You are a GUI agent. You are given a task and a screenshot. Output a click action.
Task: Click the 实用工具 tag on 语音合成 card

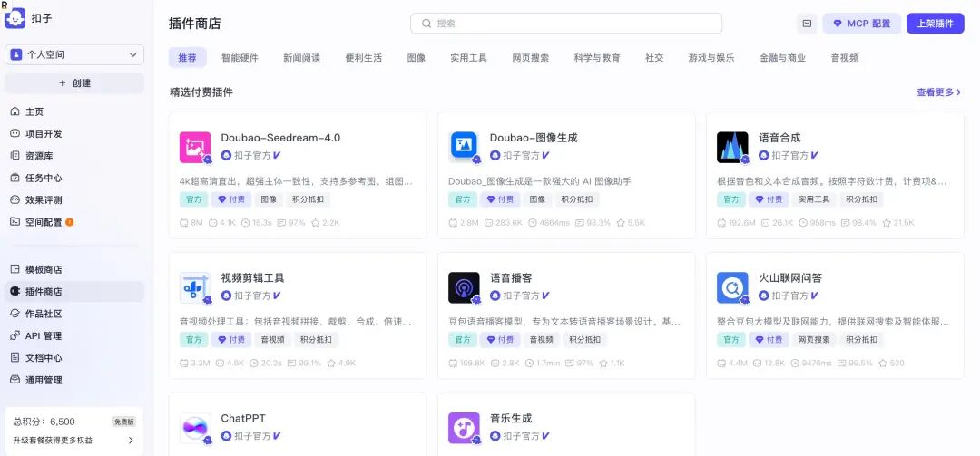[x=814, y=199]
